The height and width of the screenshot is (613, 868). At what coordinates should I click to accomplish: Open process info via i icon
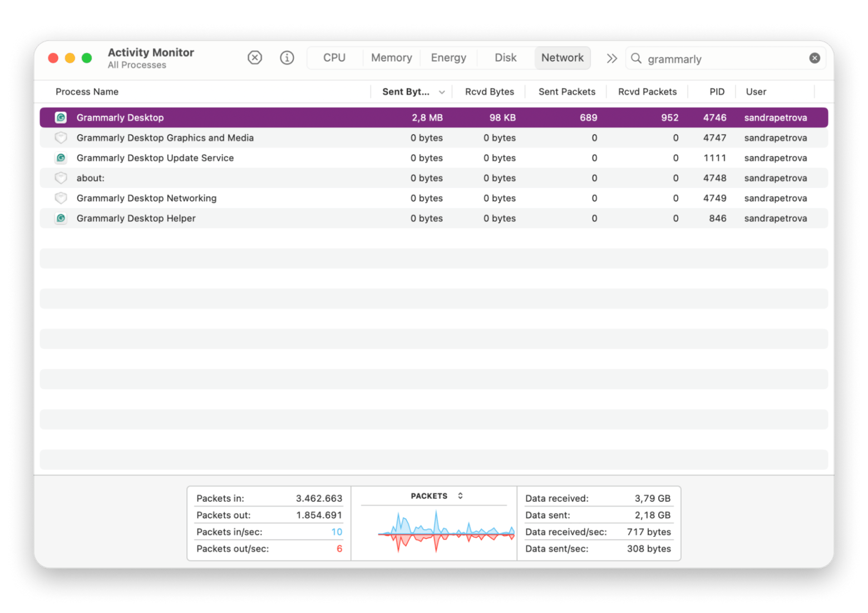click(x=287, y=58)
